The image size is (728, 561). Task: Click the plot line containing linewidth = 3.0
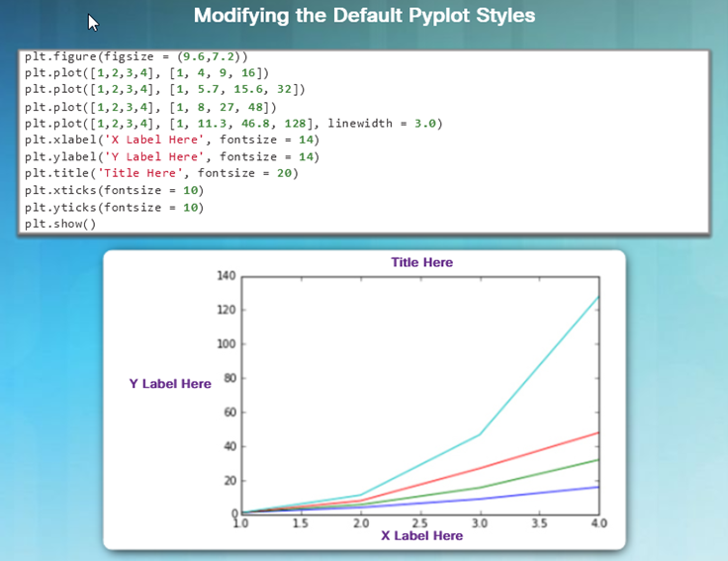click(x=233, y=124)
